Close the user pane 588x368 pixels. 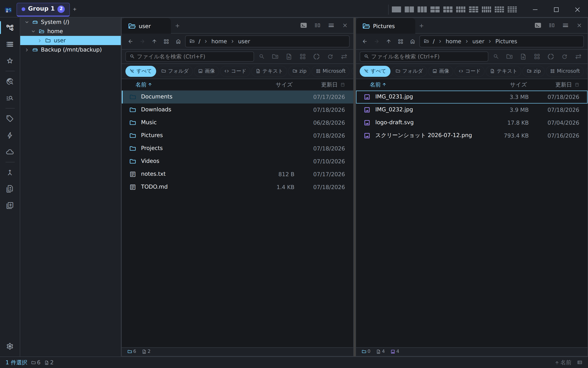pos(345,26)
